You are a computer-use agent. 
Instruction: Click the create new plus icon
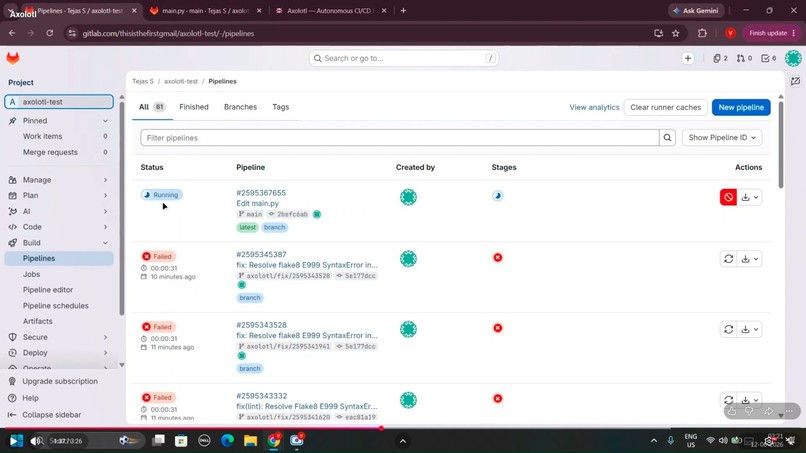[688, 59]
